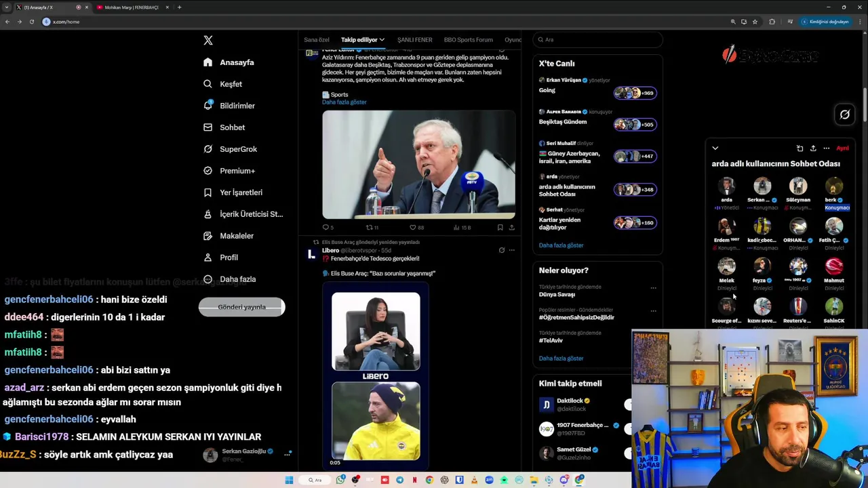
Task: Open Netflix from the taskbar
Action: point(414,480)
